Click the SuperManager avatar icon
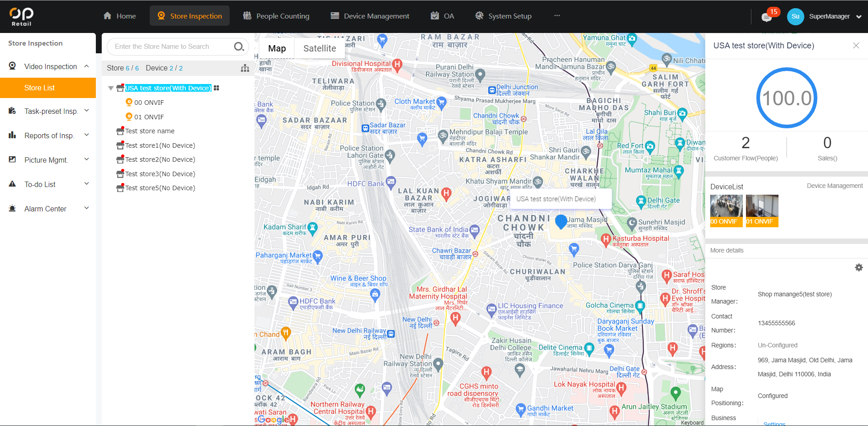The height and width of the screenshot is (426, 868). point(795,16)
